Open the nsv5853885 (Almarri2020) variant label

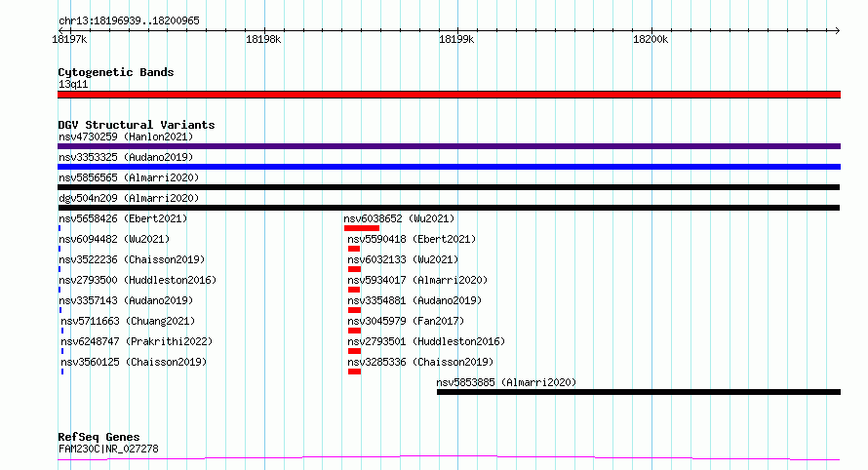(x=506, y=382)
